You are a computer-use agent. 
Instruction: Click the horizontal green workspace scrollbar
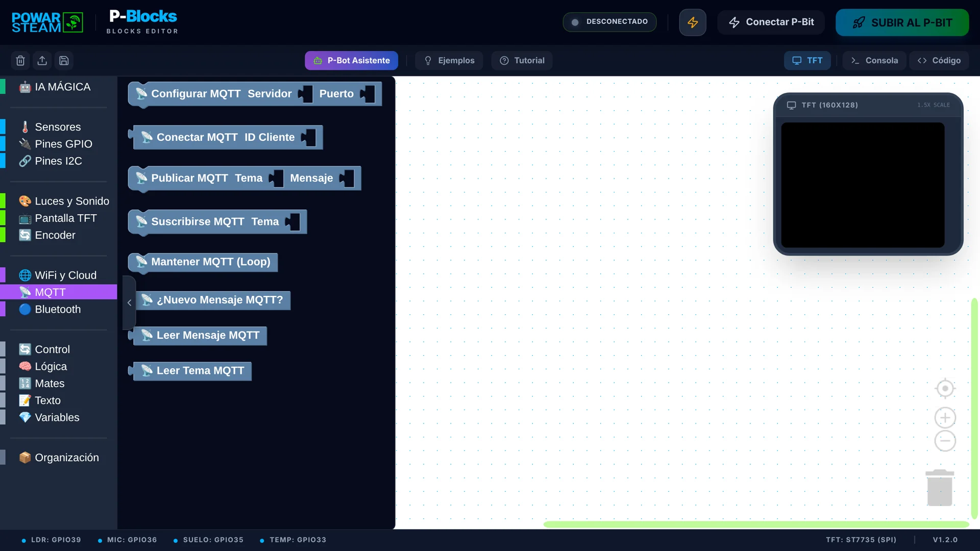point(756,524)
